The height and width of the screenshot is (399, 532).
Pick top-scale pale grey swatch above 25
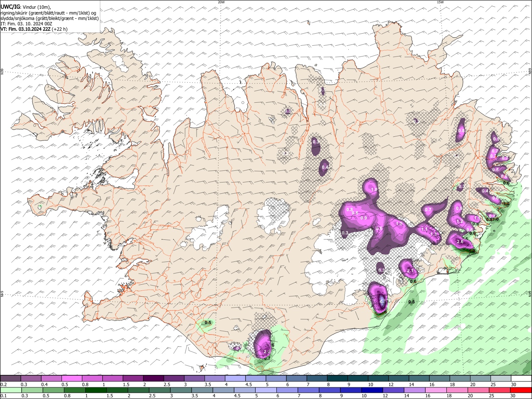click(501, 378)
